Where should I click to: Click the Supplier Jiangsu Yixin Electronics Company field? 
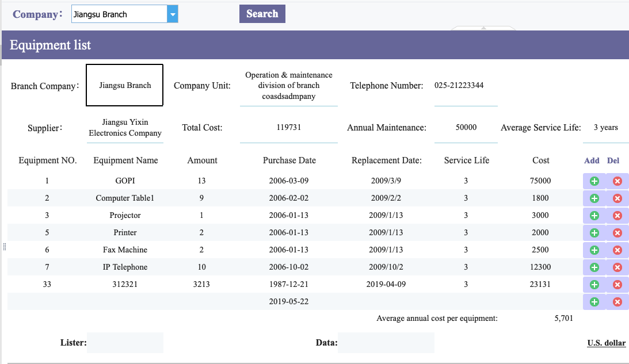125,128
